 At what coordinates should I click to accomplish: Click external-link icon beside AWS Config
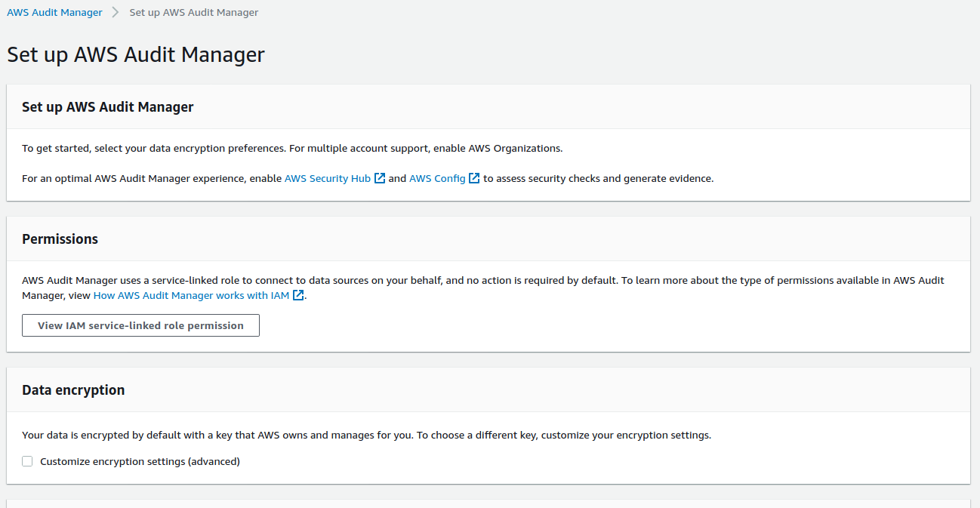pyautogui.click(x=474, y=178)
